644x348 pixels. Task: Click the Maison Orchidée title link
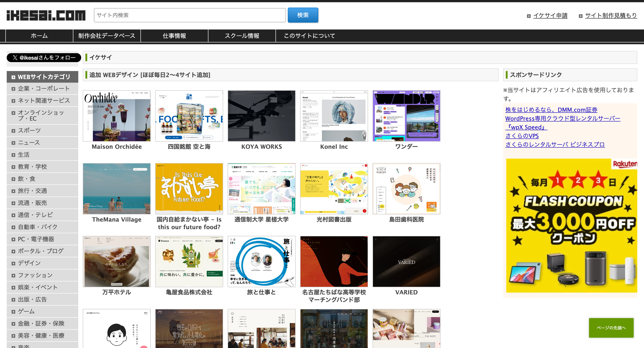coord(117,147)
